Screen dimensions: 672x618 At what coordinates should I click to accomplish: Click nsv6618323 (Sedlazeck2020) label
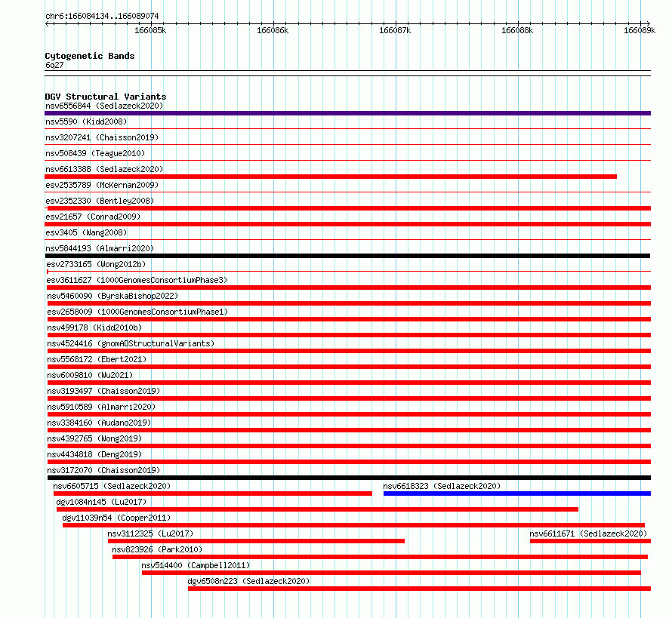tap(442, 486)
